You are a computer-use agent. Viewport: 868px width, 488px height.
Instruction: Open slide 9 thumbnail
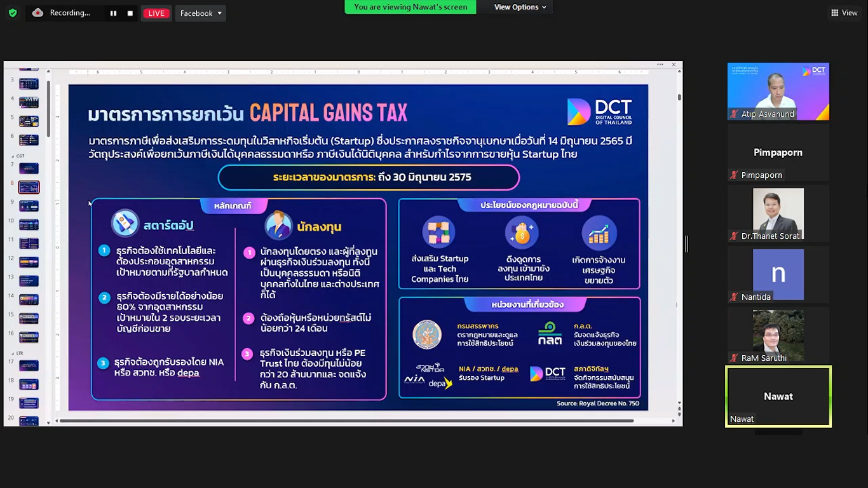[x=29, y=206]
